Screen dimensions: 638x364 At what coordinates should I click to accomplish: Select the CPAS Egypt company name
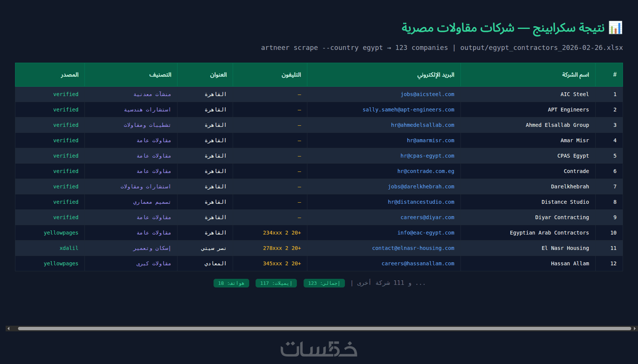tap(573, 156)
